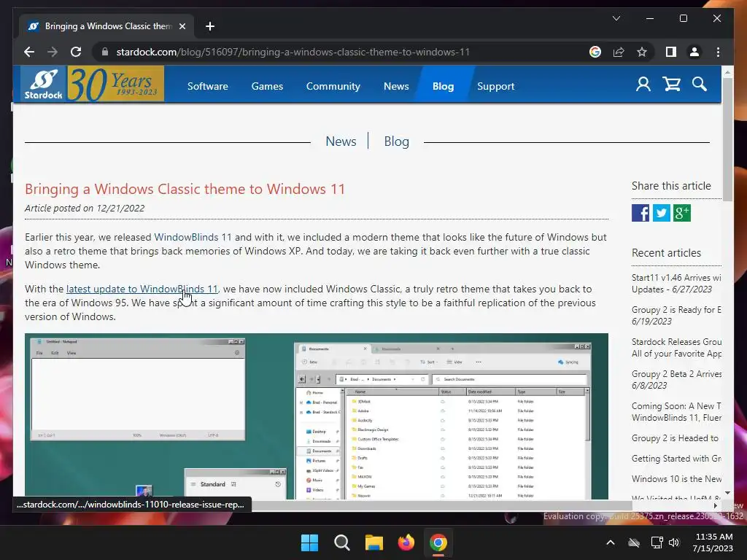
Task: Click the scroll up arrow
Action: click(x=727, y=72)
